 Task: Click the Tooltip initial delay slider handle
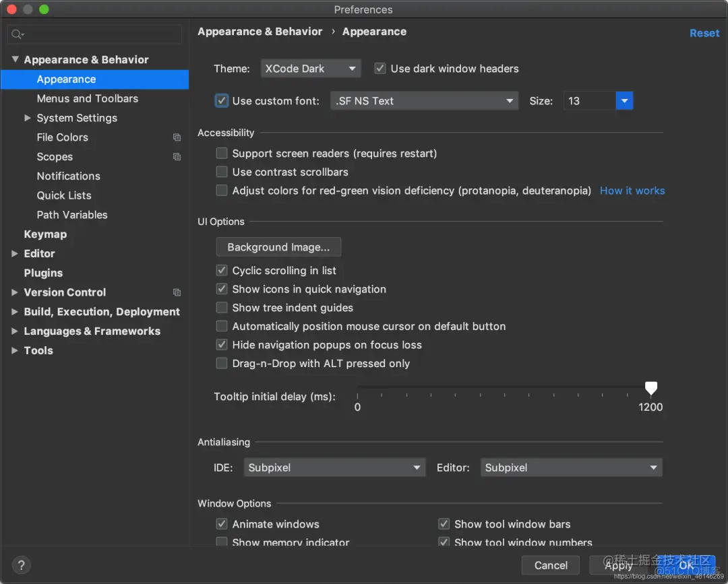tap(651, 388)
